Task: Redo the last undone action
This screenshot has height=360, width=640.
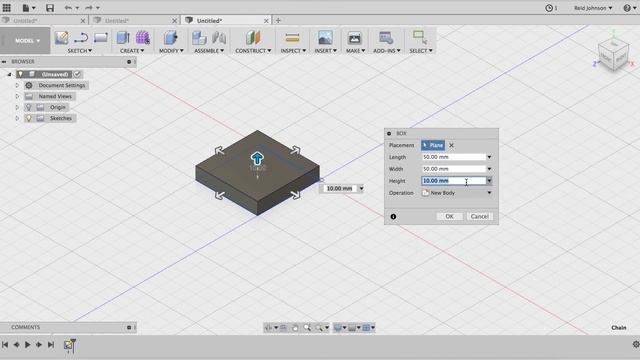Action: coord(89,7)
